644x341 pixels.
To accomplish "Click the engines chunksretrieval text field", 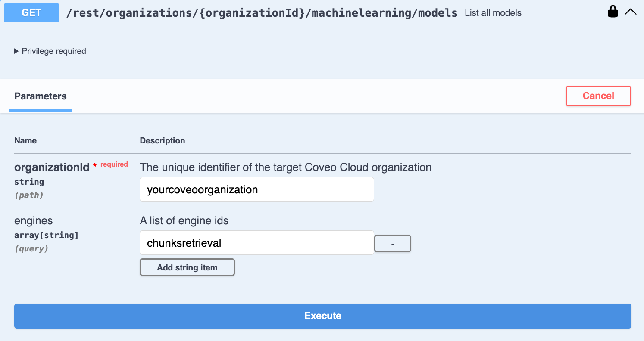I will click(256, 243).
